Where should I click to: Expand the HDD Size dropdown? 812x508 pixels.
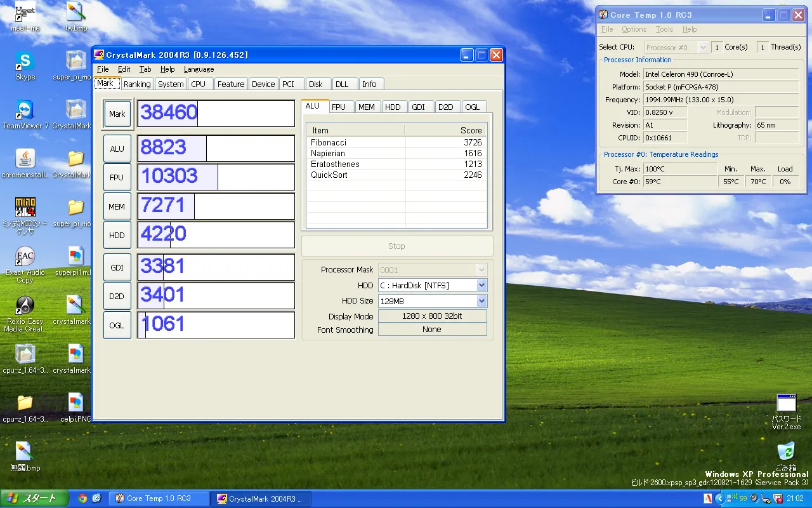(x=481, y=301)
